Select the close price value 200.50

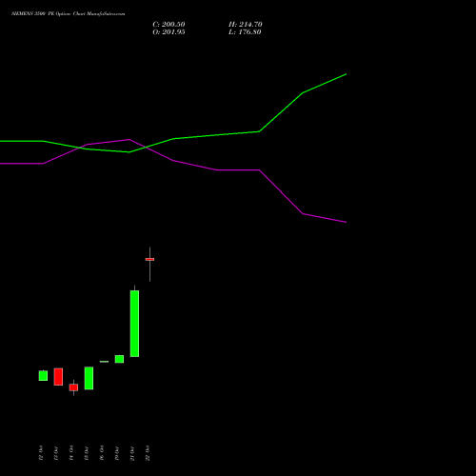tap(173, 25)
